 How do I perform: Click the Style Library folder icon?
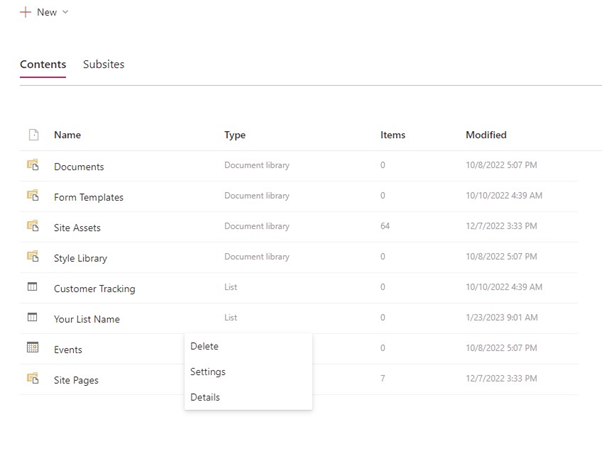click(33, 256)
